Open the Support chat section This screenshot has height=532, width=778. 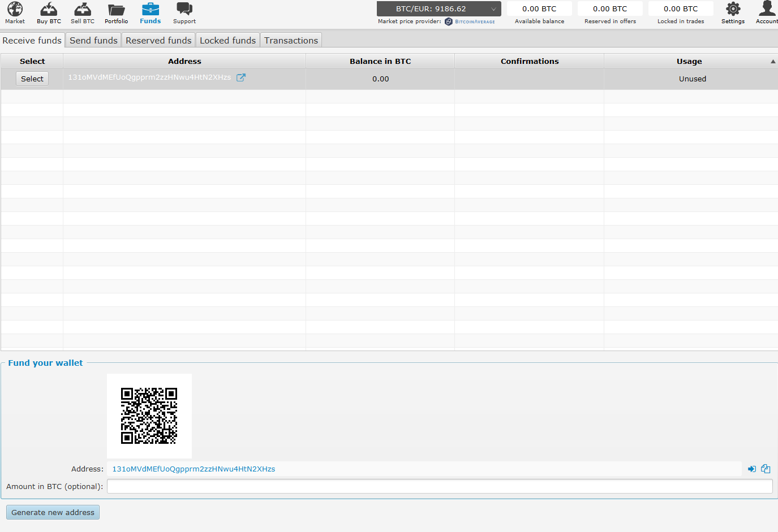coord(184,13)
